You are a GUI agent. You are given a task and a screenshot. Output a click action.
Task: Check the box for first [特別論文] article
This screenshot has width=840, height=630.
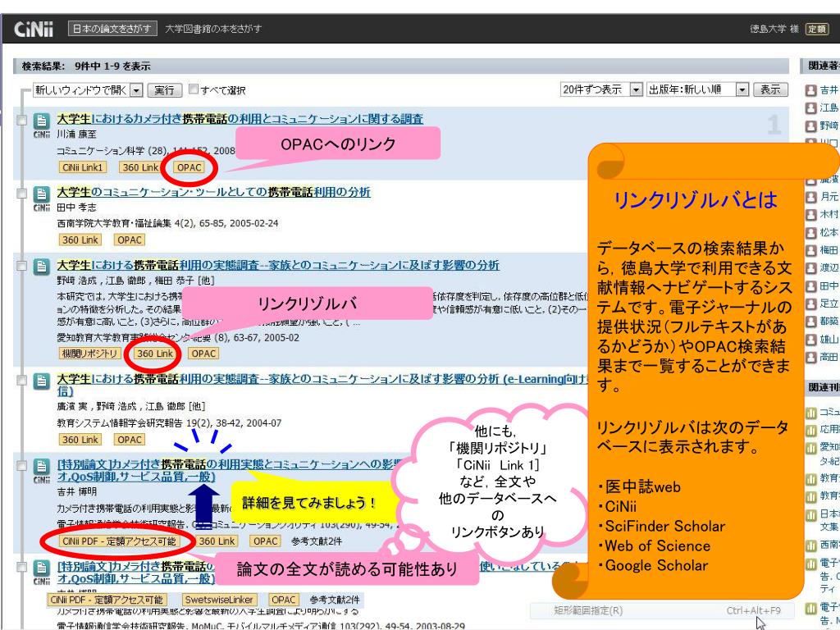click(21, 466)
